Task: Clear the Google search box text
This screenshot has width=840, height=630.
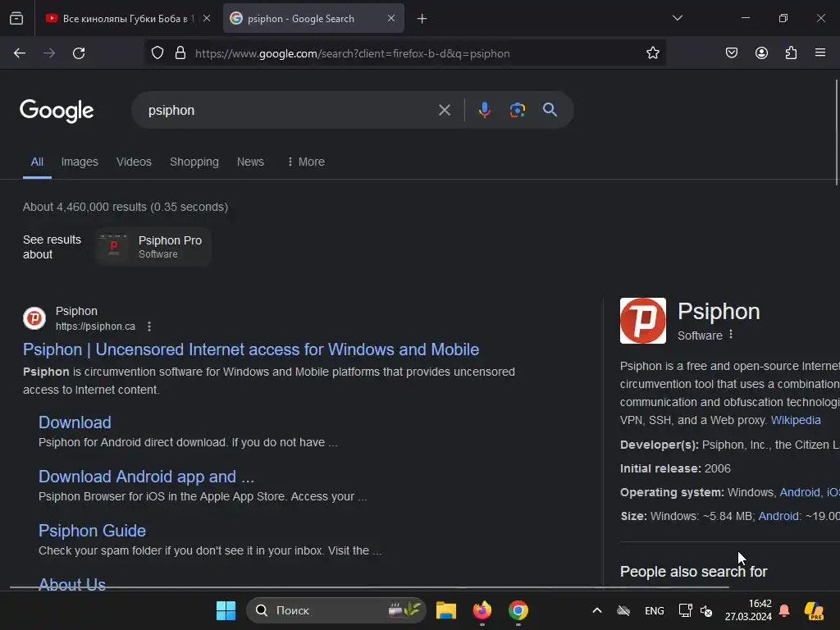Action: coord(444,111)
